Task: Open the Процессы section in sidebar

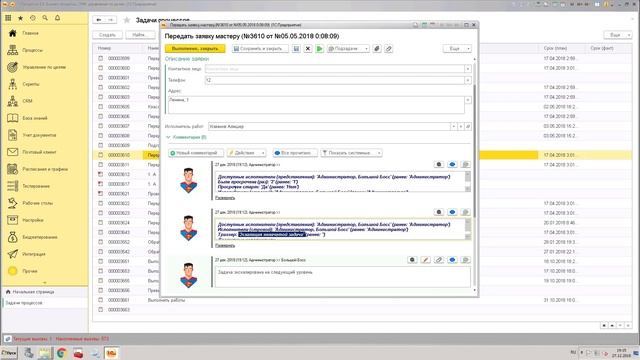Action: coord(32,50)
